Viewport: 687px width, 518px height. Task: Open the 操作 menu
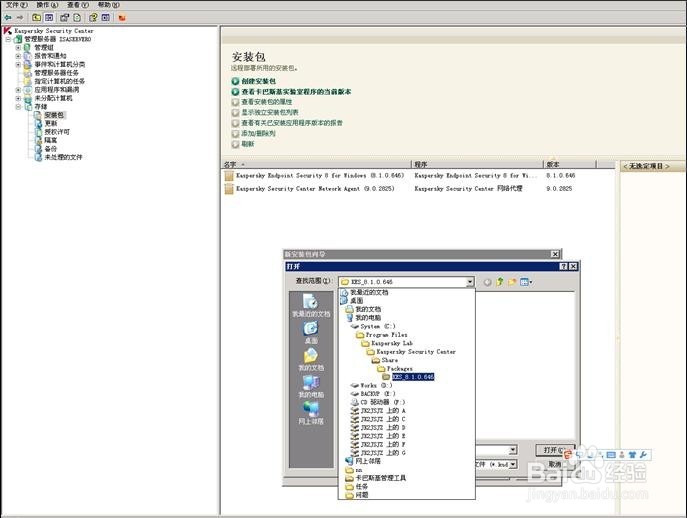click(x=47, y=5)
